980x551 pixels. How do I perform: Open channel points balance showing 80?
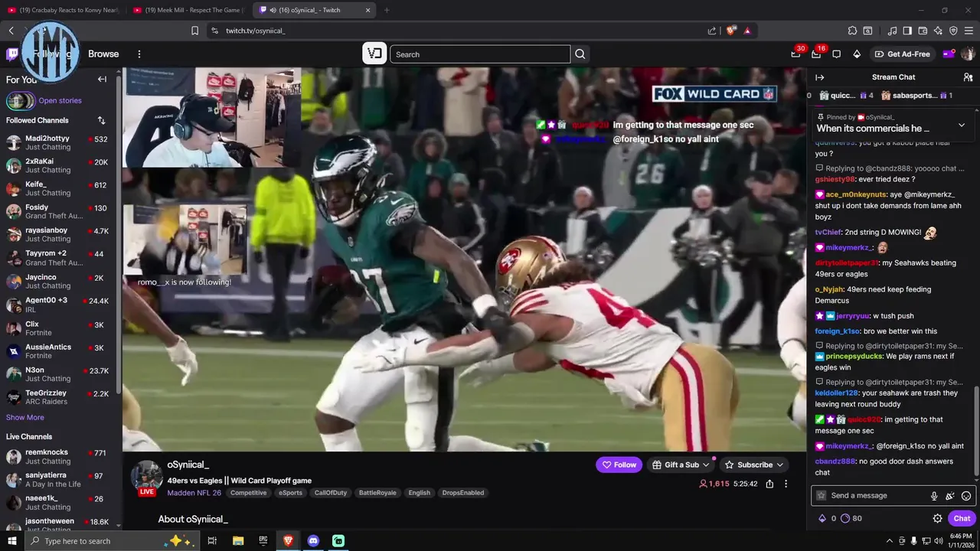851,518
